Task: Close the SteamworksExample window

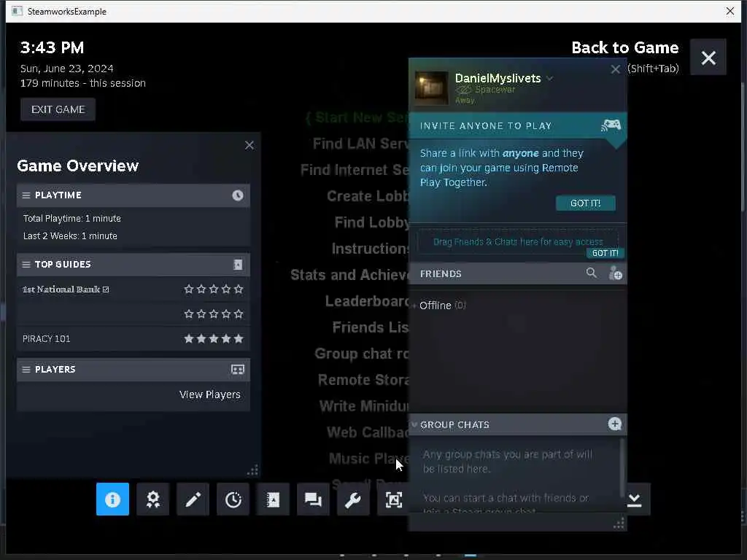Action: [729, 11]
